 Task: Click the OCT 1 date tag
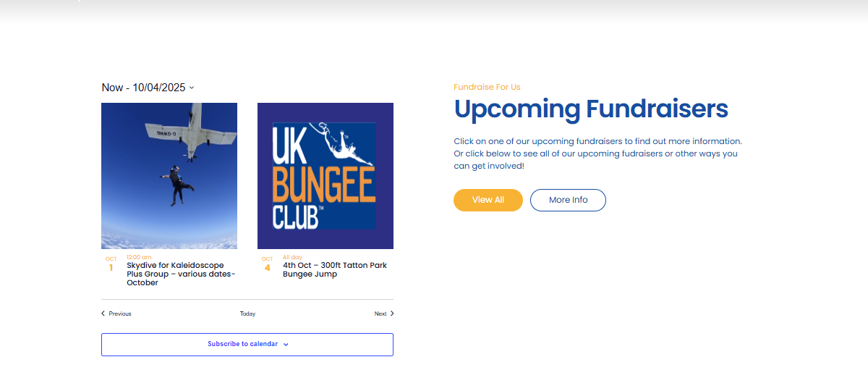(x=111, y=264)
